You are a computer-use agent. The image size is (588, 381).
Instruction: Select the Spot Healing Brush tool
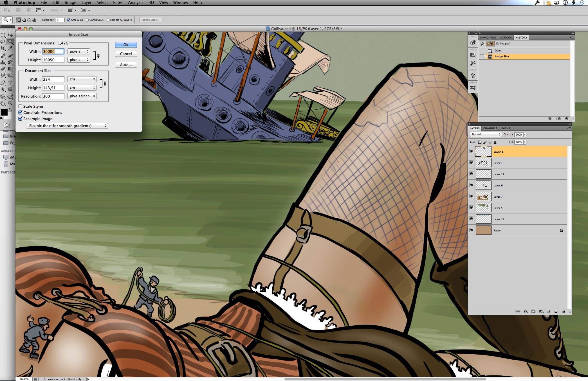[3, 56]
